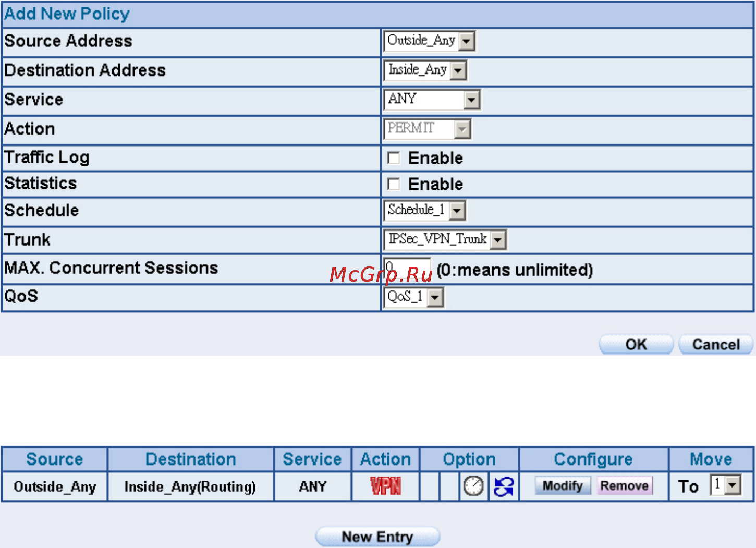This screenshot has width=756, height=548.
Task: Expand the IPSec_VPN_Trunk dropdown
Action: coord(445,239)
